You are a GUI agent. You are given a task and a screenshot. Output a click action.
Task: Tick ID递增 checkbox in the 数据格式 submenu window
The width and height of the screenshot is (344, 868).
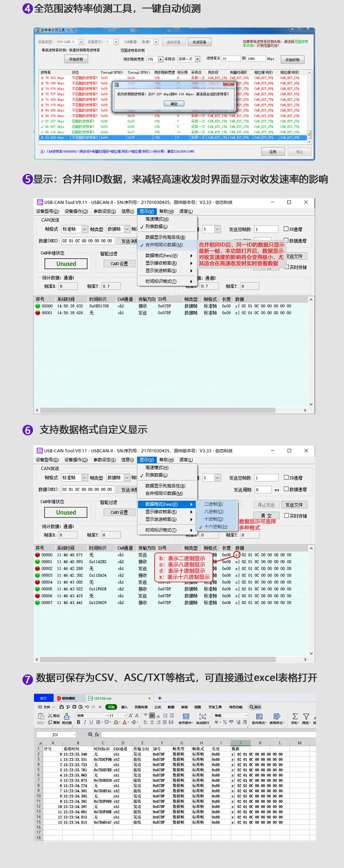[286, 478]
